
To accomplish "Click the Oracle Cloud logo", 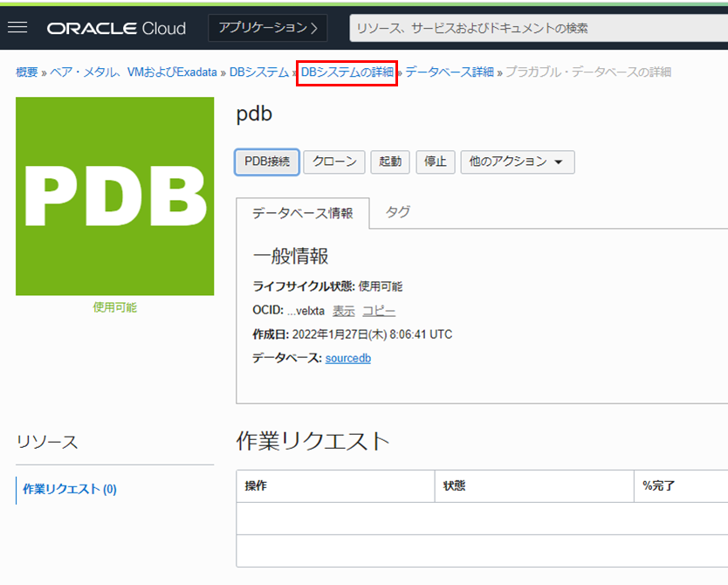I will (116, 28).
